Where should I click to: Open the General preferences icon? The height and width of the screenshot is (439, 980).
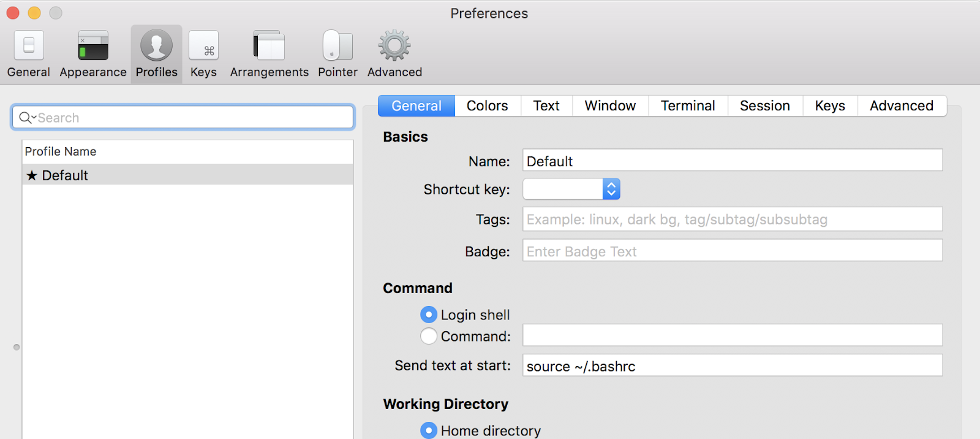click(x=29, y=46)
